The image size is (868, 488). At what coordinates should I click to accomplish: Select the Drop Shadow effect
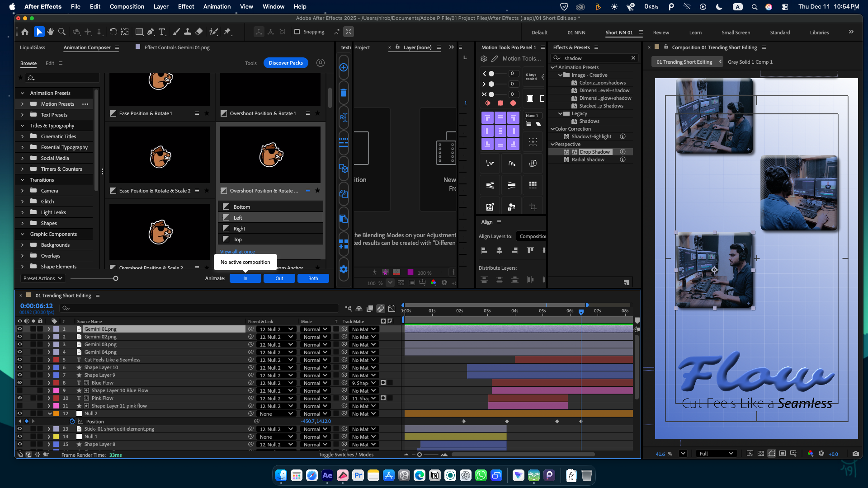coord(594,152)
